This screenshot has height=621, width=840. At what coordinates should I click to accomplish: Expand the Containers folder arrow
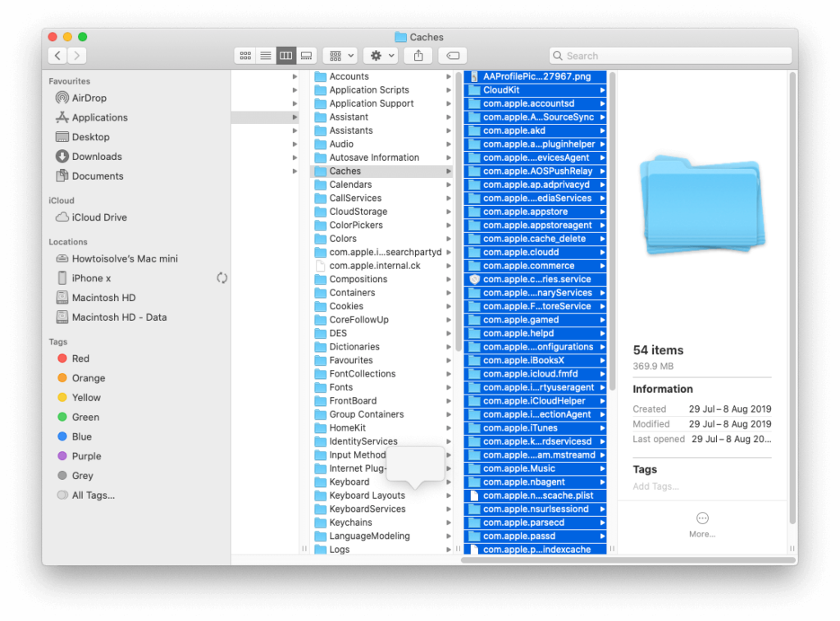[449, 293]
